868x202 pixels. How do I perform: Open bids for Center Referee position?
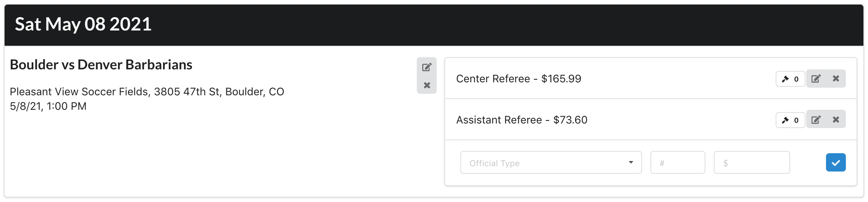791,79
